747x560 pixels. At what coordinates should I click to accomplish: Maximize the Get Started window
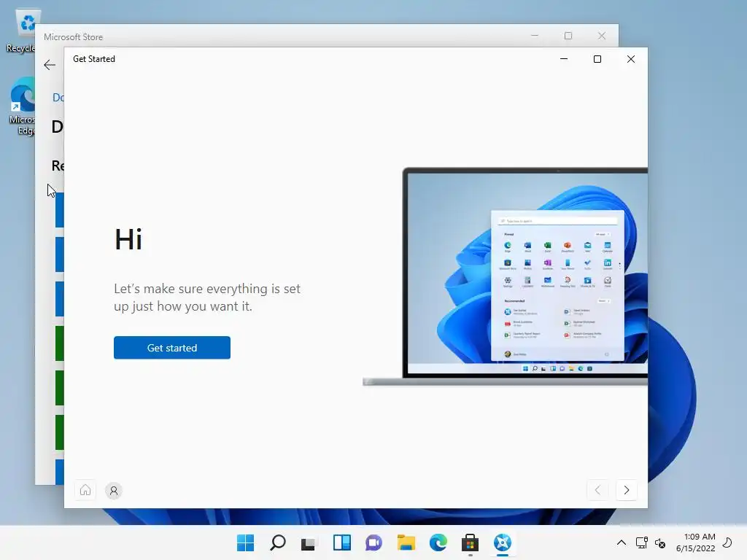pos(597,59)
